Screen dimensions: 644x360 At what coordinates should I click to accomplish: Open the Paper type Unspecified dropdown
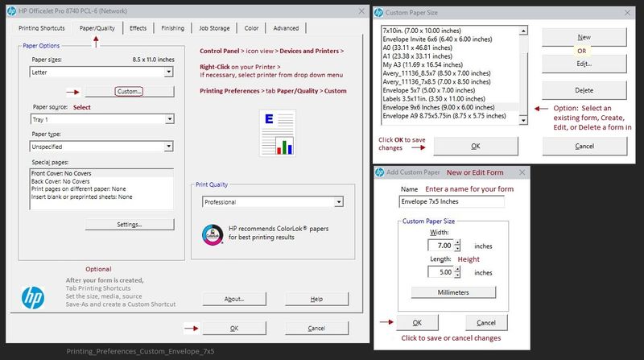pyautogui.click(x=168, y=147)
